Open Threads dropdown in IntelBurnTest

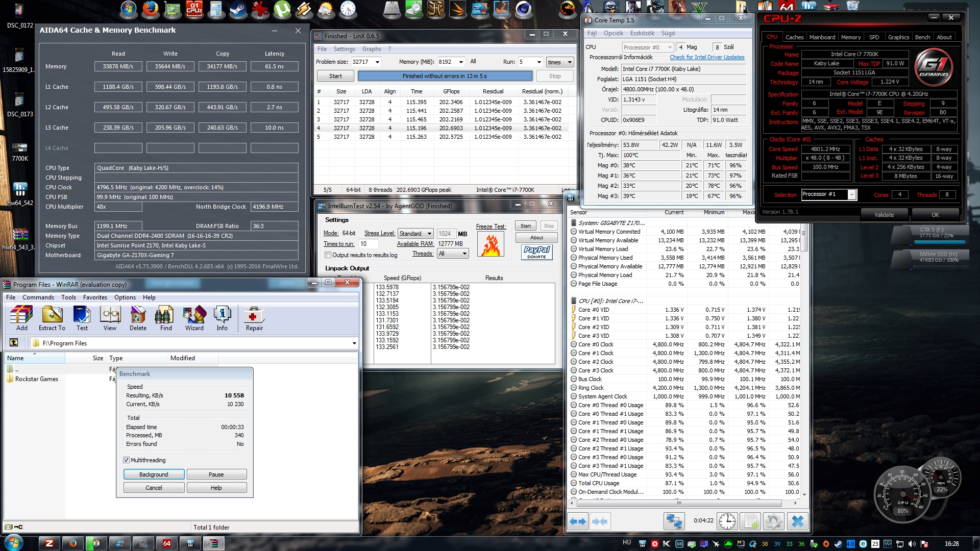tap(453, 254)
